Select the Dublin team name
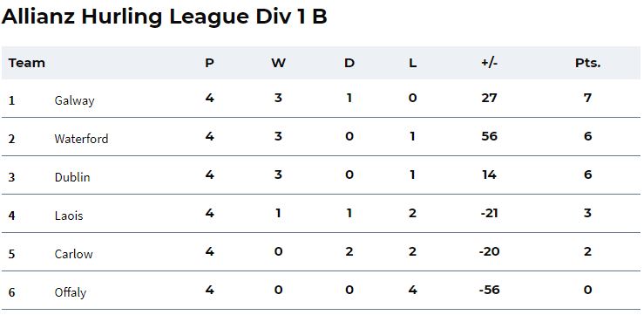The image size is (644, 315). [x=72, y=177]
